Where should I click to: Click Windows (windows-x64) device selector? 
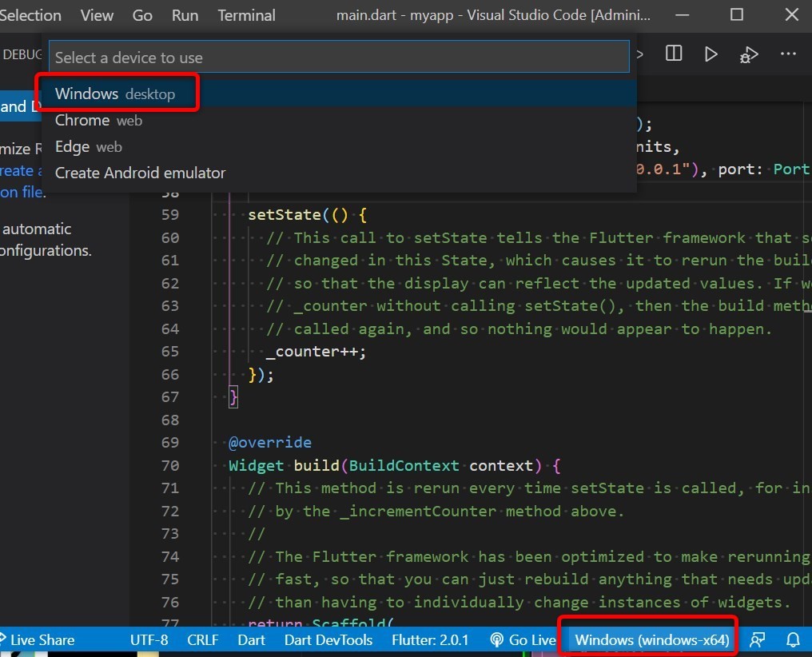pos(652,640)
